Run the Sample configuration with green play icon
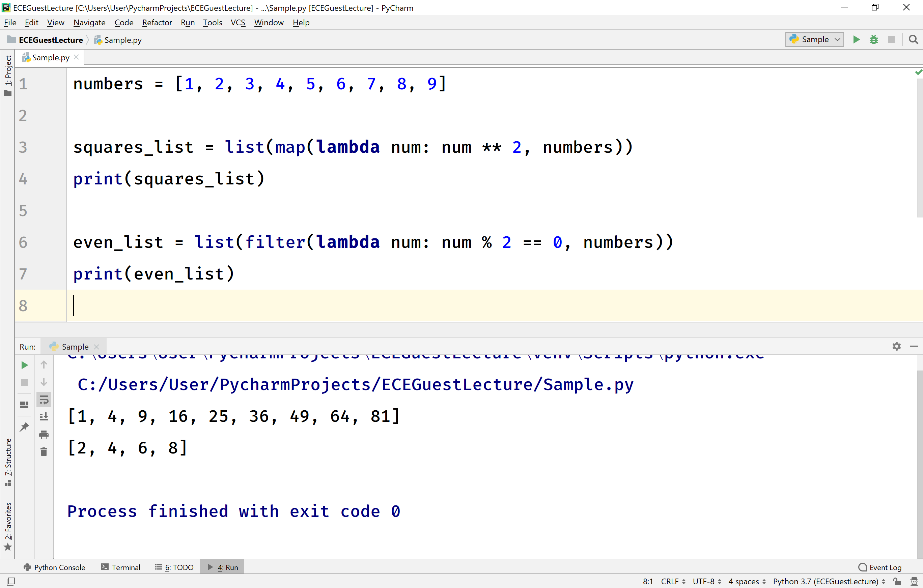This screenshot has height=588, width=923. tap(857, 39)
